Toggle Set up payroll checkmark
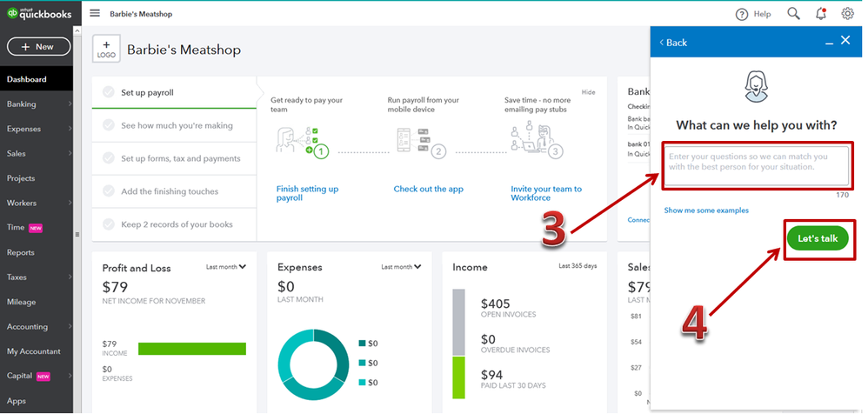868x414 pixels. tap(109, 92)
